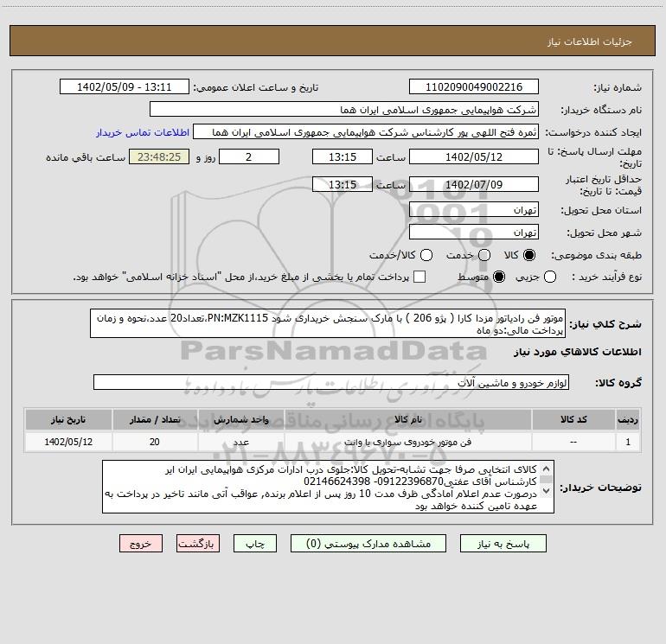Select the فن موتور خودروی سواری table row
The width and height of the screenshot is (666, 644).
[333, 442]
